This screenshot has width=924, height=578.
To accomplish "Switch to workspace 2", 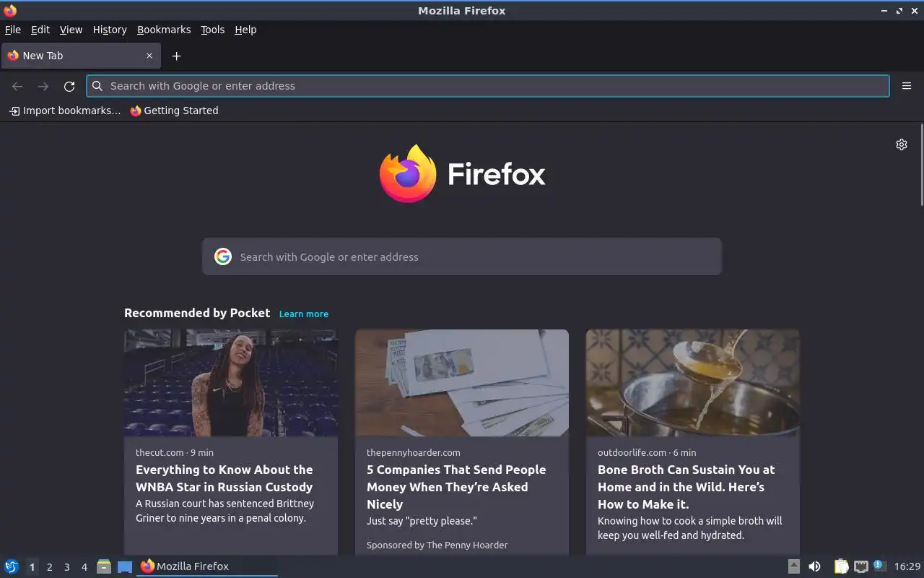I will 49,567.
